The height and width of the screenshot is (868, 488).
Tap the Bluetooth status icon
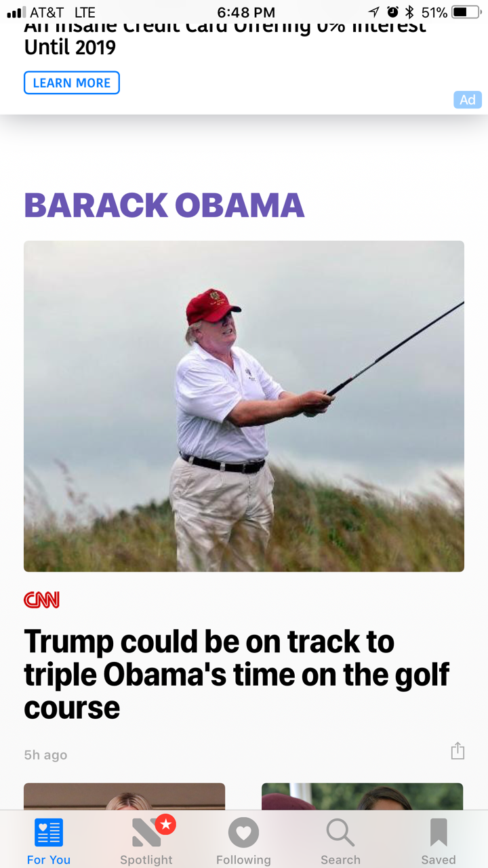[409, 12]
